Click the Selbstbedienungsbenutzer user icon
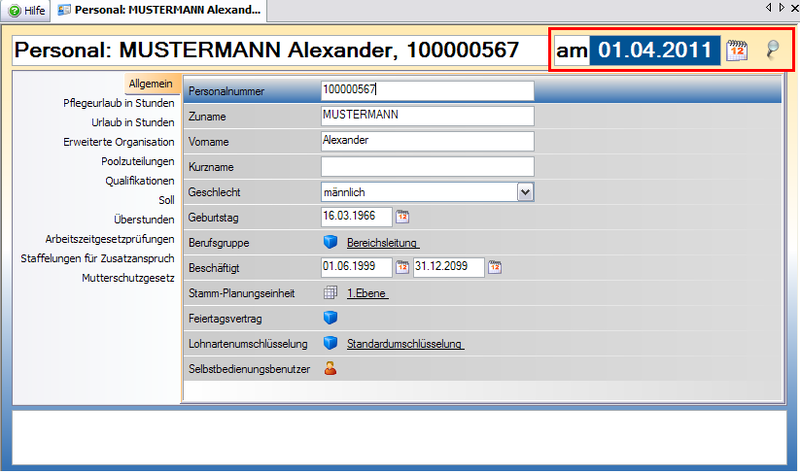This screenshot has height=474, width=800. (x=331, y=369)
